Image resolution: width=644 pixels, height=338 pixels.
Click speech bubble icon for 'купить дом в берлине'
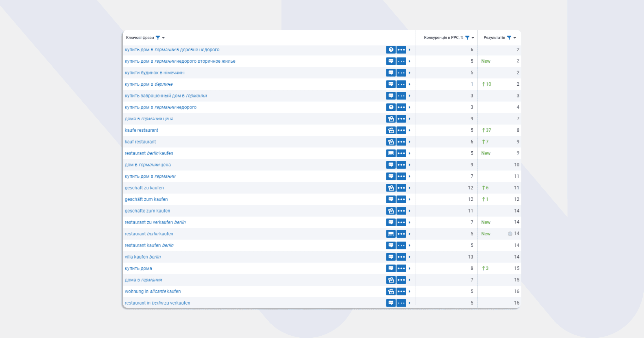pyautogui.click(x=391, y=84)
